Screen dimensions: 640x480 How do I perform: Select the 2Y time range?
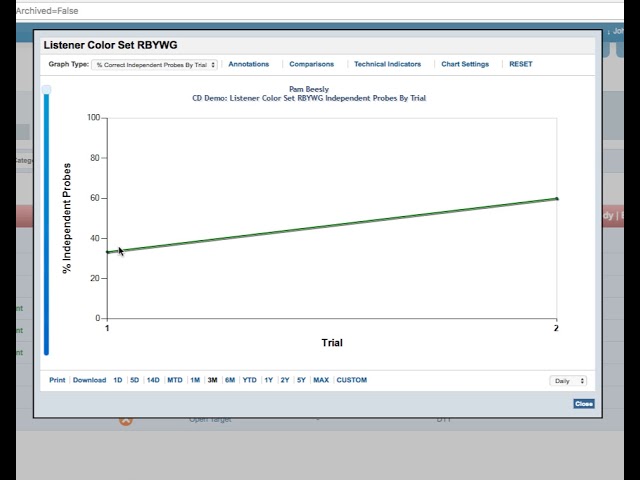coord(284,380)
